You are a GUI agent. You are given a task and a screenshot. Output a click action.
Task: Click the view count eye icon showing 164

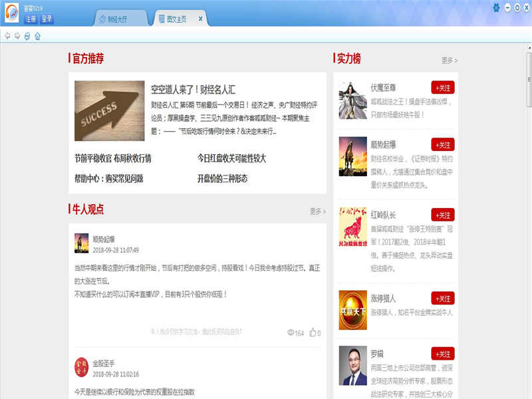[x=291, y=332]
